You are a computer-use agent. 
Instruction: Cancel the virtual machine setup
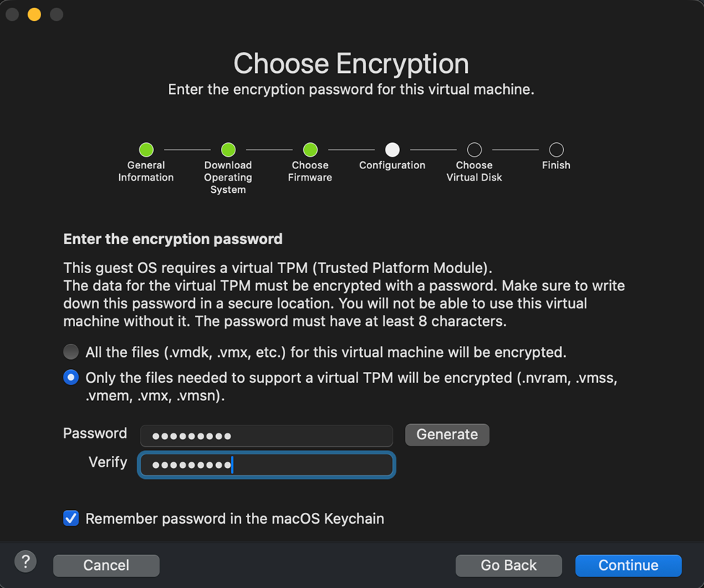pos(106,566)
